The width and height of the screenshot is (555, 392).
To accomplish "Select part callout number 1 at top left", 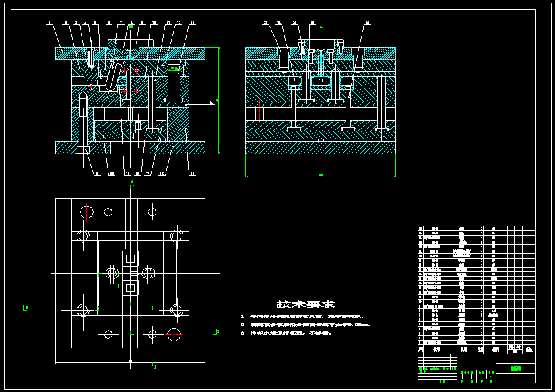I will point(49,23).
